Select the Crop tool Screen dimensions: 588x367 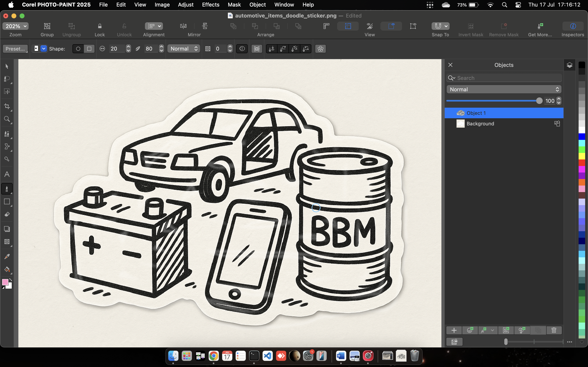point(7,106)
